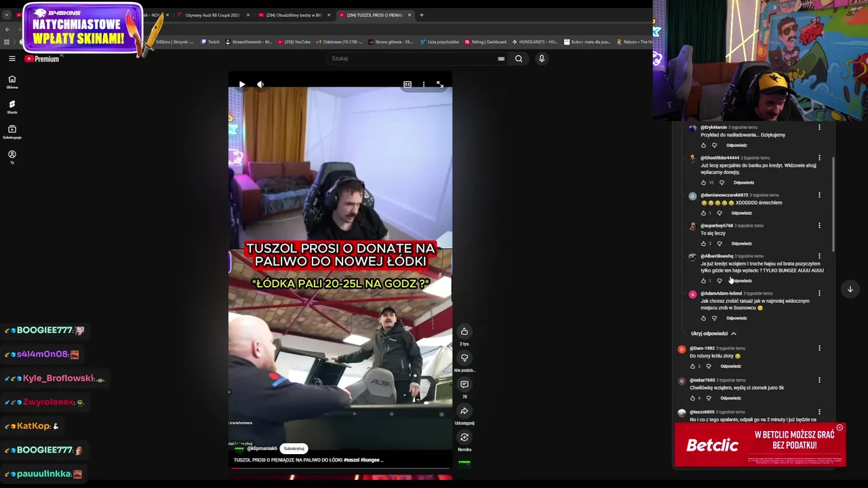Open options for @AlbanSkueshq's comment
868x488 pixels.
[819, 256]
